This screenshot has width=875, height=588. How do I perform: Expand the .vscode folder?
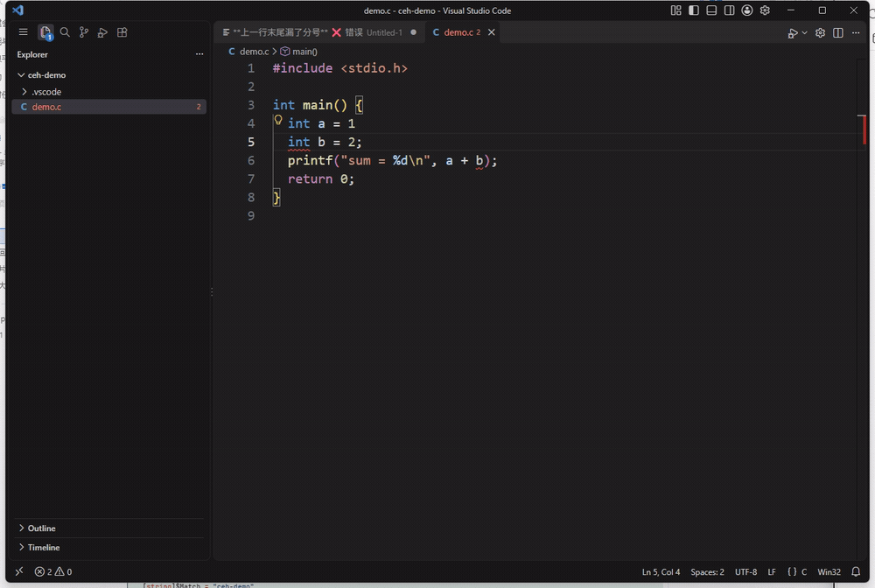click(x=108, y=92)
